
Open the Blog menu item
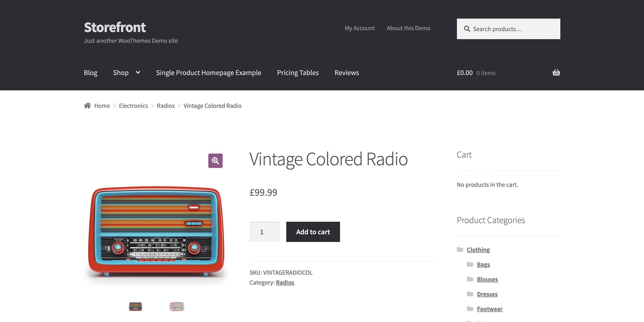[x=91, y=73]
